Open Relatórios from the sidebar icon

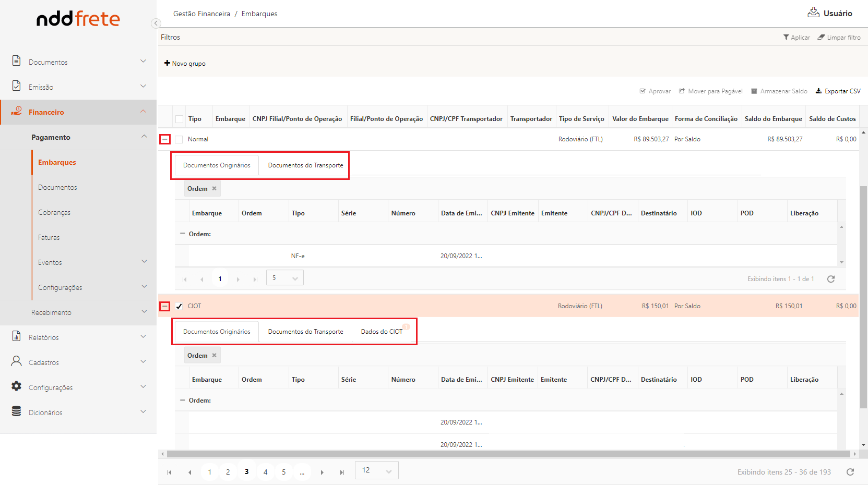click(x=17, y=337)
